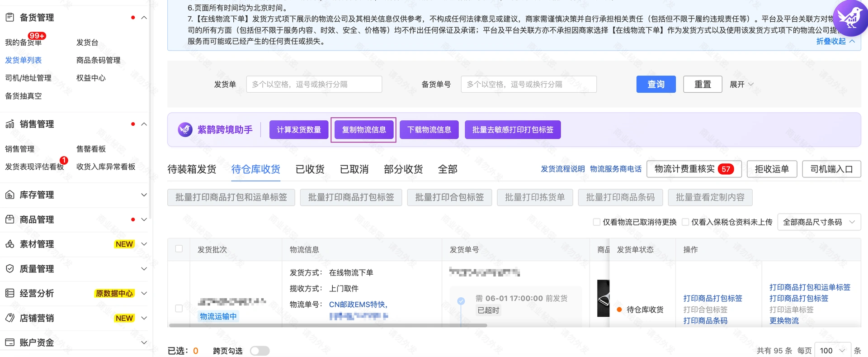
Task: Click the 更换物流 link
Action: pos(784,321)
